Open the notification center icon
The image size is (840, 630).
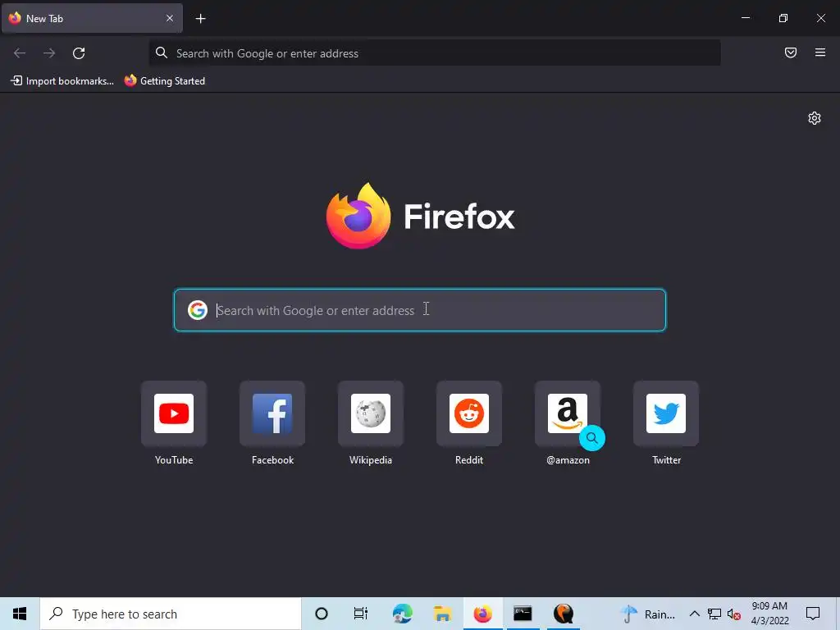click(x=813, y=614)
